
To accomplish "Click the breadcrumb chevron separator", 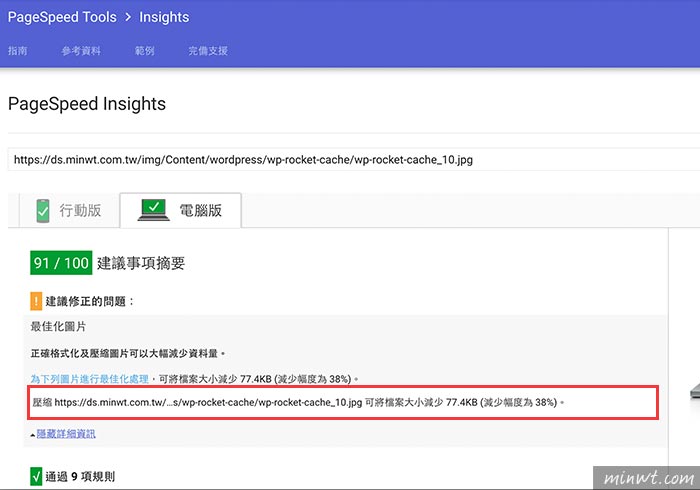I will click(128, 17).
